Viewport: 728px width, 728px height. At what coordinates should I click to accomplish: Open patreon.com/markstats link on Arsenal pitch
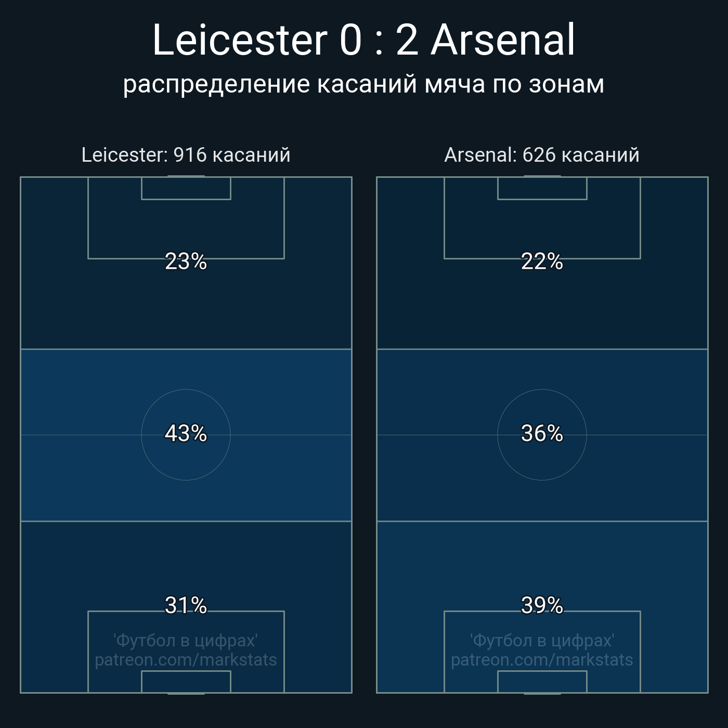(x=542, y=660)
